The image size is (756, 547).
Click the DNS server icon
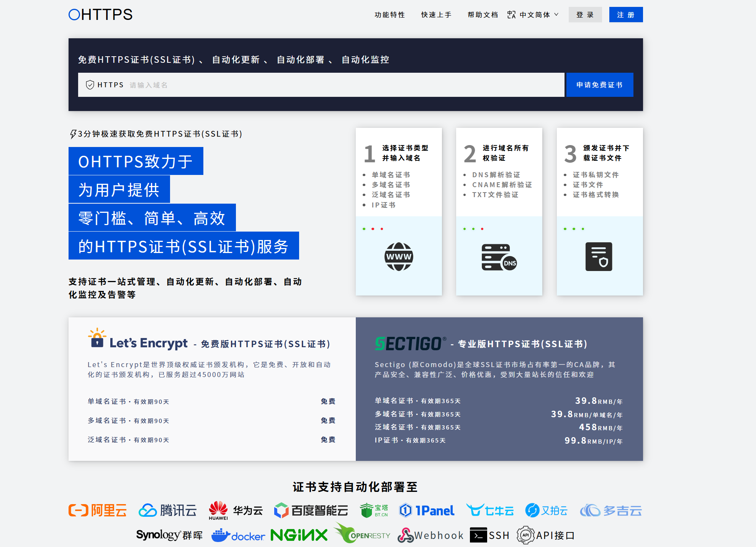click(x=499, y=257)
